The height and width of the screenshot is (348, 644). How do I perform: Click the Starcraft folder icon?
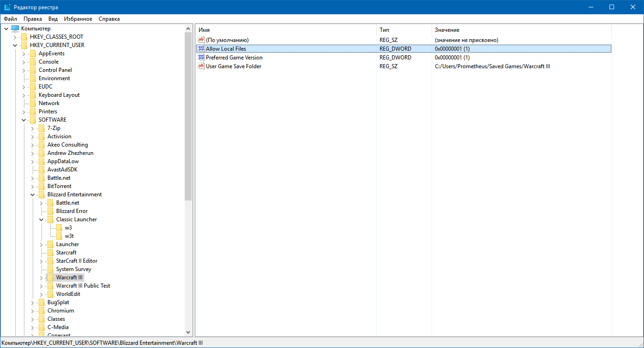coord(50,253)
